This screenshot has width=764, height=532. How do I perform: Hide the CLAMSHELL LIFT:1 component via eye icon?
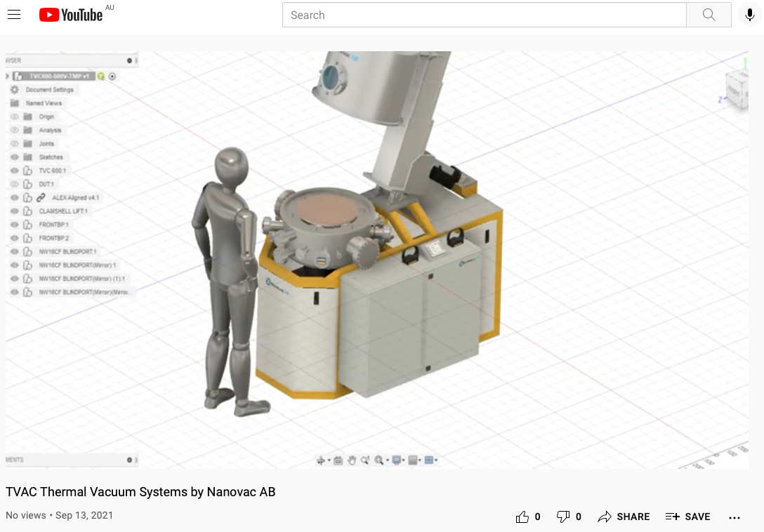click(14, 211)
